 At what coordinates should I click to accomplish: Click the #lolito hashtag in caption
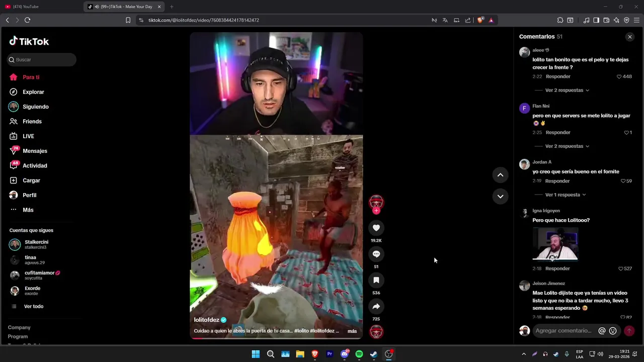pos(301,331)
